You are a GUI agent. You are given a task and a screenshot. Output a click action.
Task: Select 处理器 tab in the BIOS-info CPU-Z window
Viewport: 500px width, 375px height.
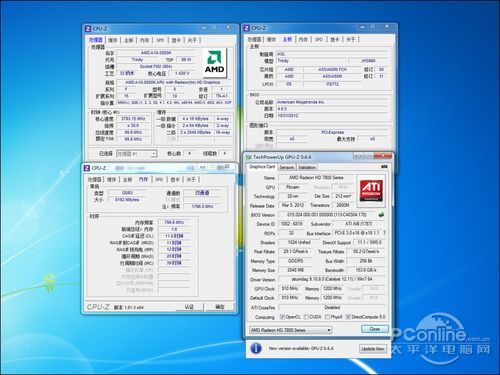255,40
